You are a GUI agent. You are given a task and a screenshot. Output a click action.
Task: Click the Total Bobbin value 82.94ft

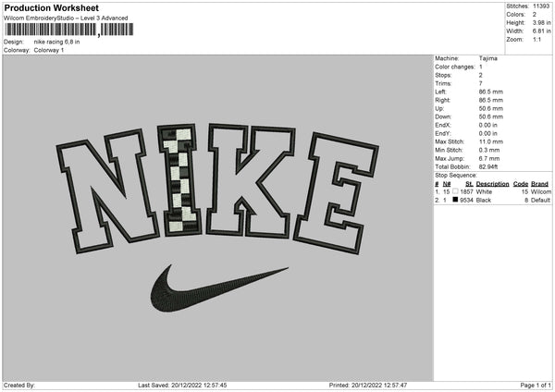point(488,166)
